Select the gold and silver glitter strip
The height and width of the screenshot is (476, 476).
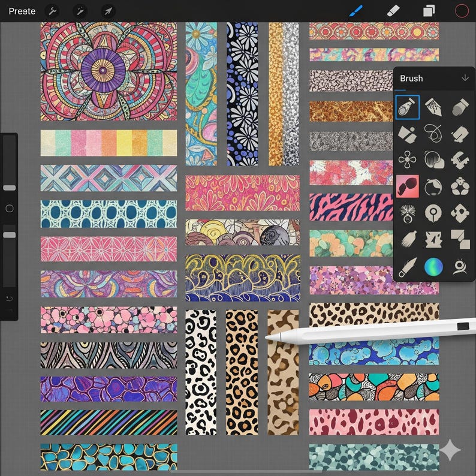tap(284, 94)
